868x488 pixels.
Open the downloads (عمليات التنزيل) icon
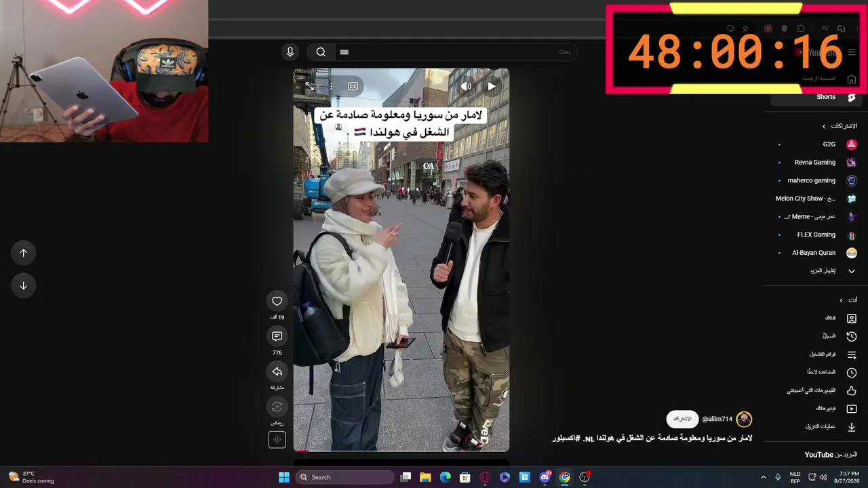click(852, 427)
